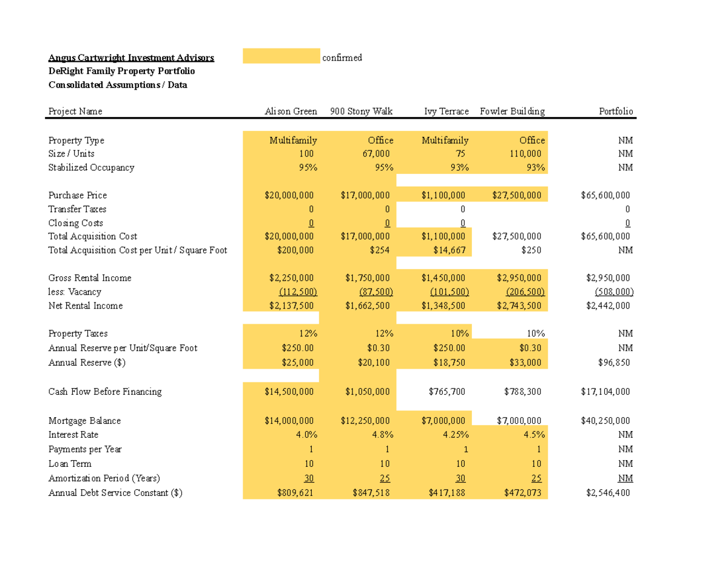Viewport: 728px width, 562px height.
Task: Select the 900 Stony Walk column header
Action: (x=361, y=111)
